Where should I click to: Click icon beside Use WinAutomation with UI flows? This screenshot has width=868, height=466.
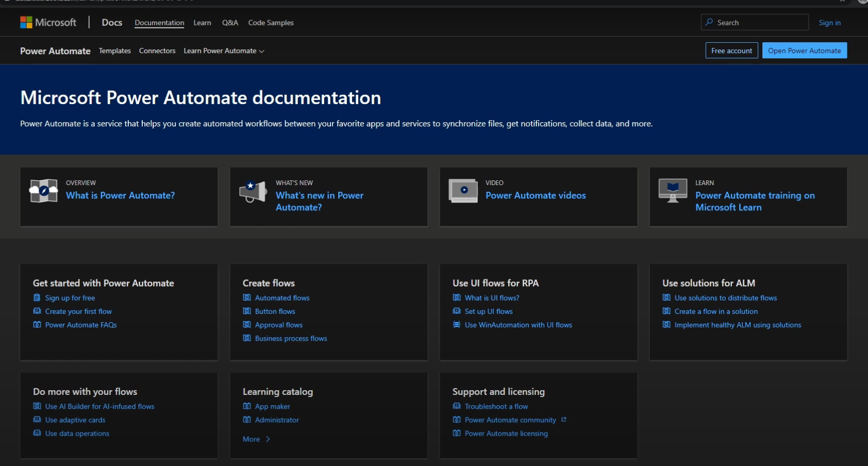457,324
